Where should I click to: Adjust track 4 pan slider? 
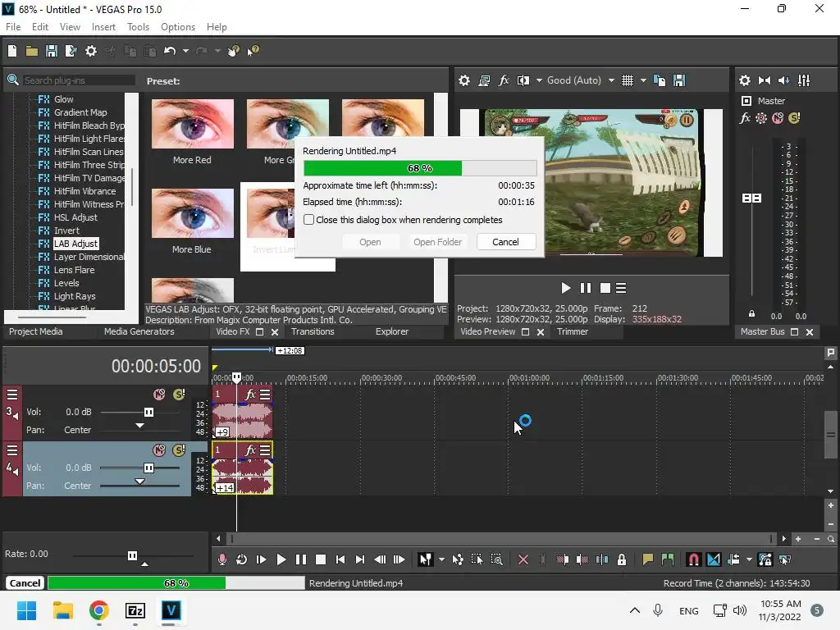coord(139,482)
